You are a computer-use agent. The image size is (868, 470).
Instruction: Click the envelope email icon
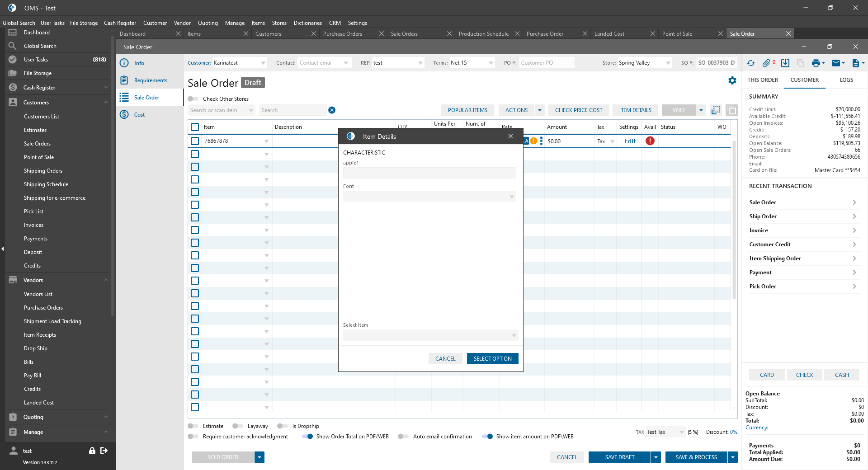click(836, 63)
